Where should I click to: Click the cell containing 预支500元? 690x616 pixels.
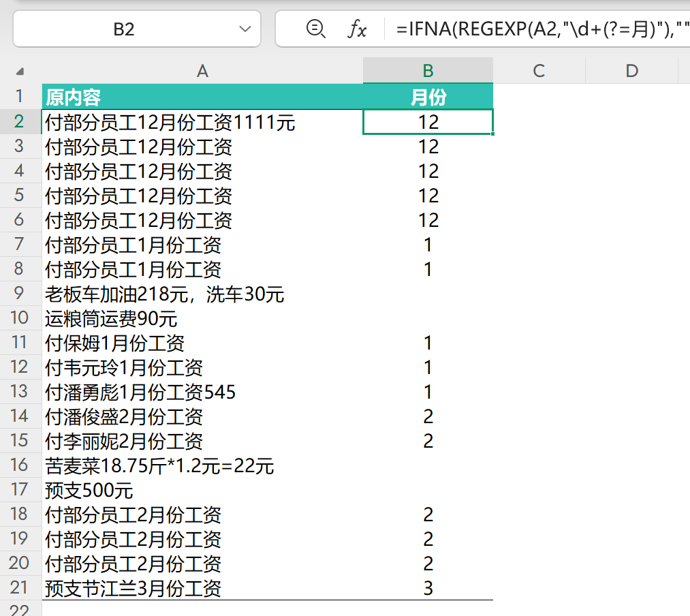(202, 490)
